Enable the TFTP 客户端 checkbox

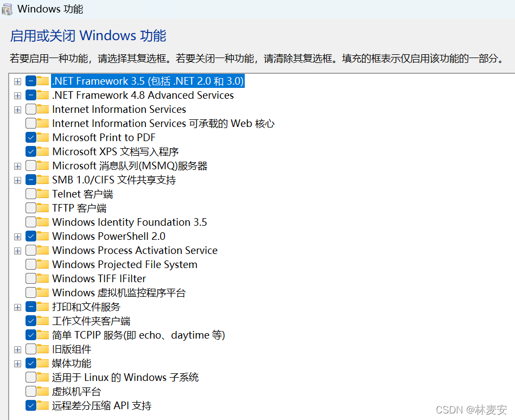pyautogui.click(x=30, y=208)
